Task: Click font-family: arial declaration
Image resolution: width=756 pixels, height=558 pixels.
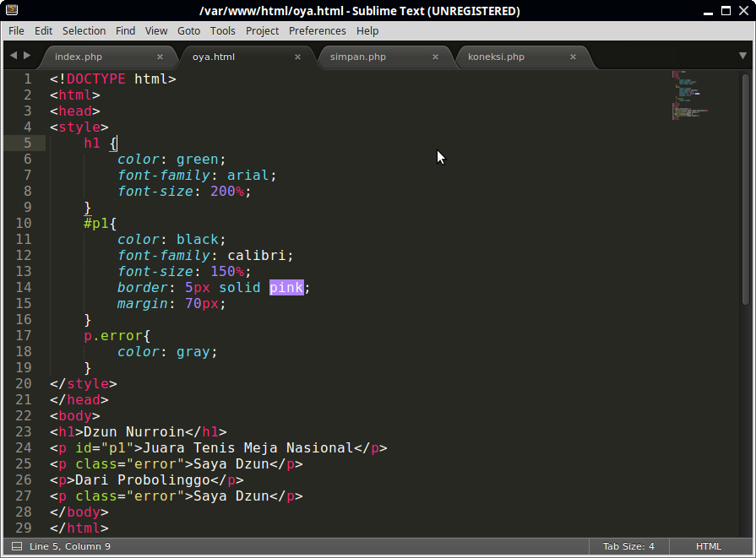Action: (197, 176)
